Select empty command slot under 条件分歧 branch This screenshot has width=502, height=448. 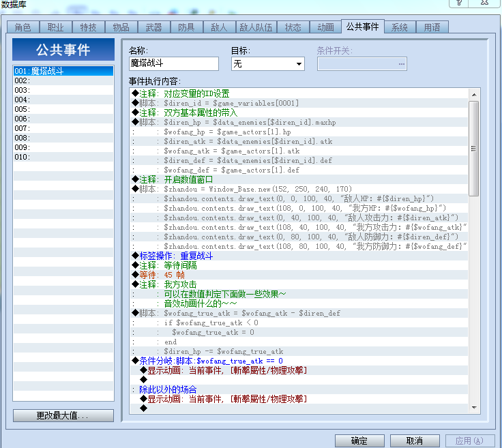click(x=299, y=380)
